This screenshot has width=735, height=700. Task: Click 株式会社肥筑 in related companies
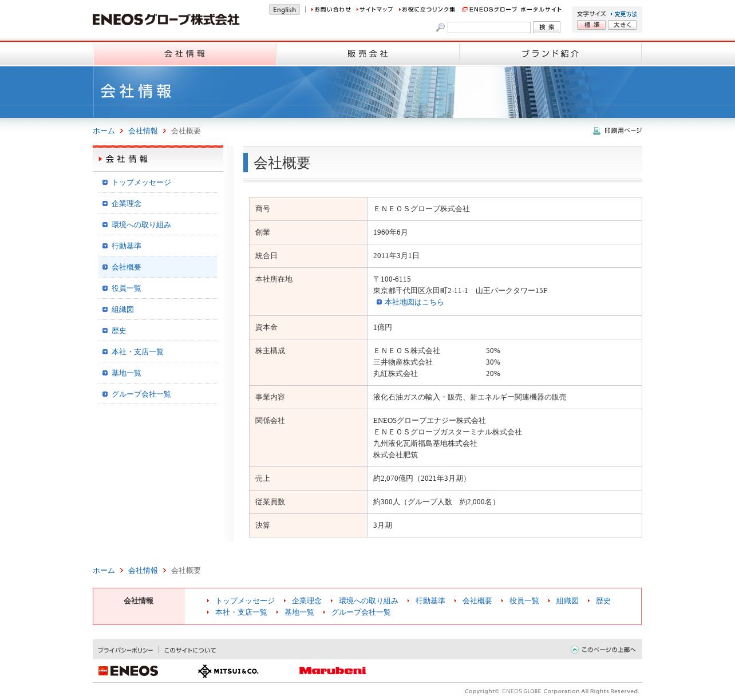(x=396, y=455)
